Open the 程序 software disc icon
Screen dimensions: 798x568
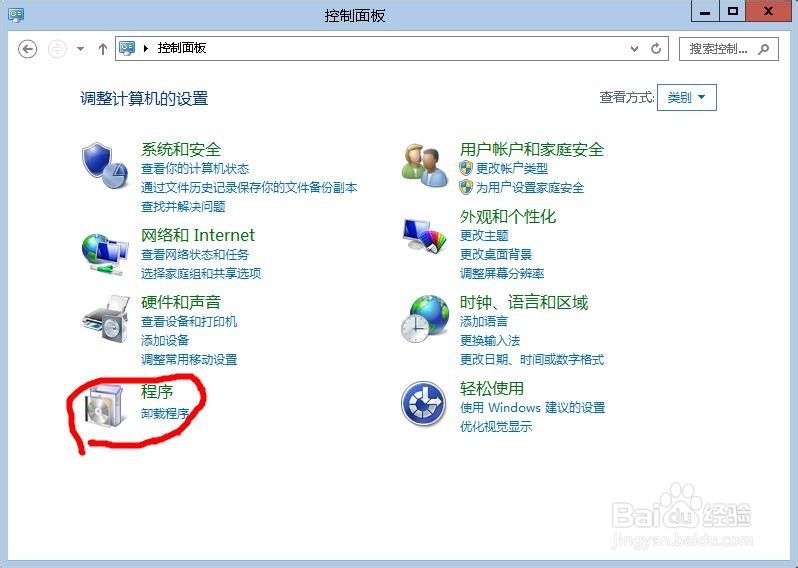[104, 405]
